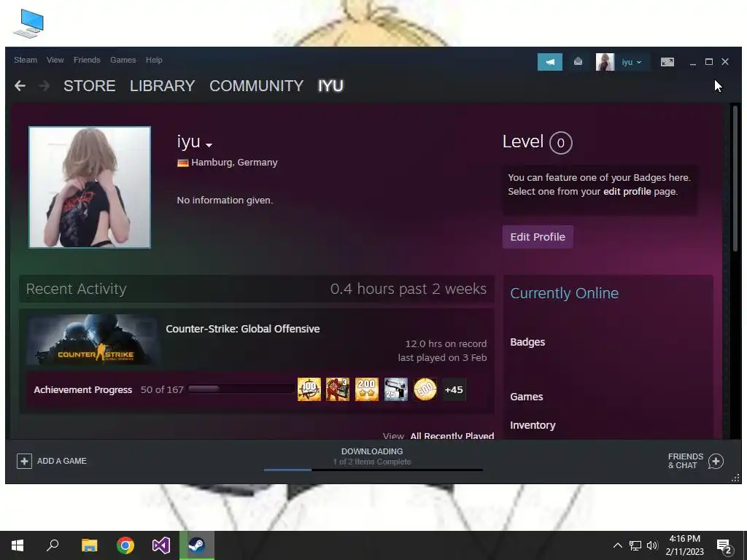Viewport: 747px width, 560px height.
Task: Launch Google Chrome from taskbar
Action: click(x=125, y=545)
